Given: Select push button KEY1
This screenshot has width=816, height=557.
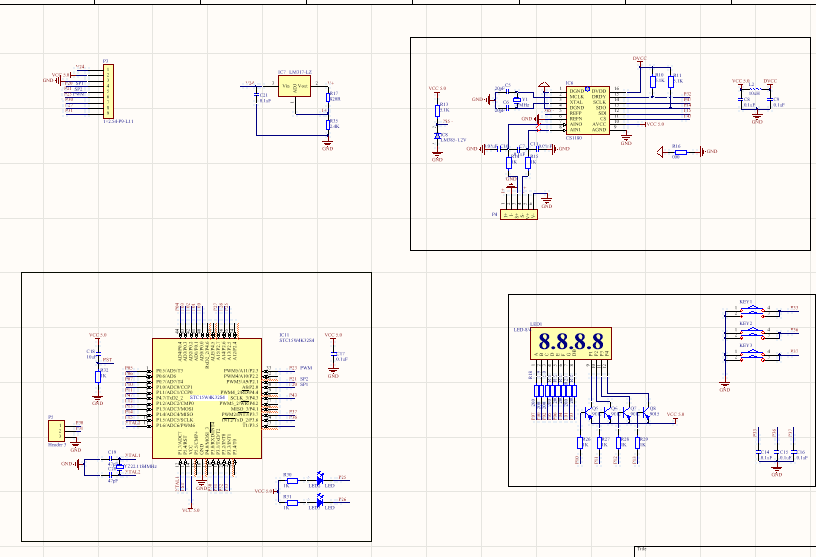Looking at the screenshot, I should coord(753,311).
